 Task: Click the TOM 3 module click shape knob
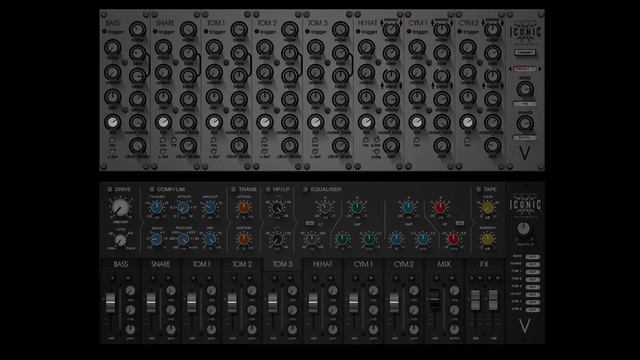tap(340, 146)
